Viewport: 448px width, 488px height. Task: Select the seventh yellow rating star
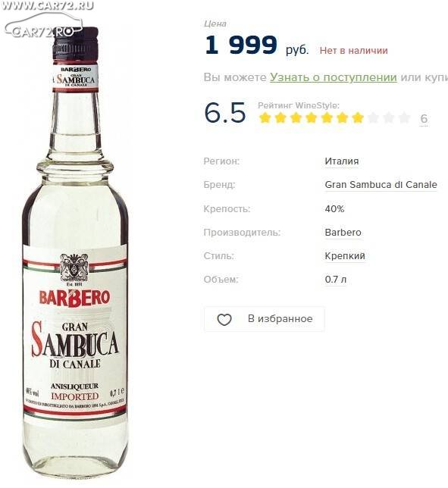point(358,118)
